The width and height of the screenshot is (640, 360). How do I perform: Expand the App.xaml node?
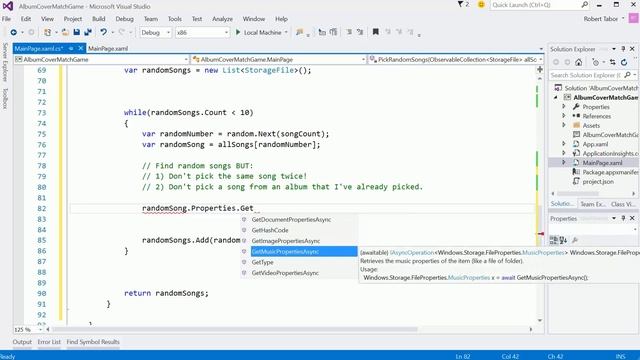tap(564, 144)
